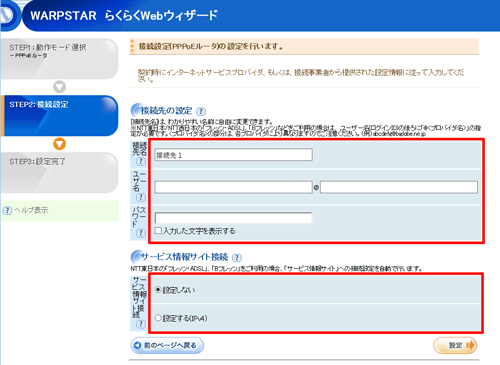Open help icon in サービス情報サイト接続 row label

(141, 324)
